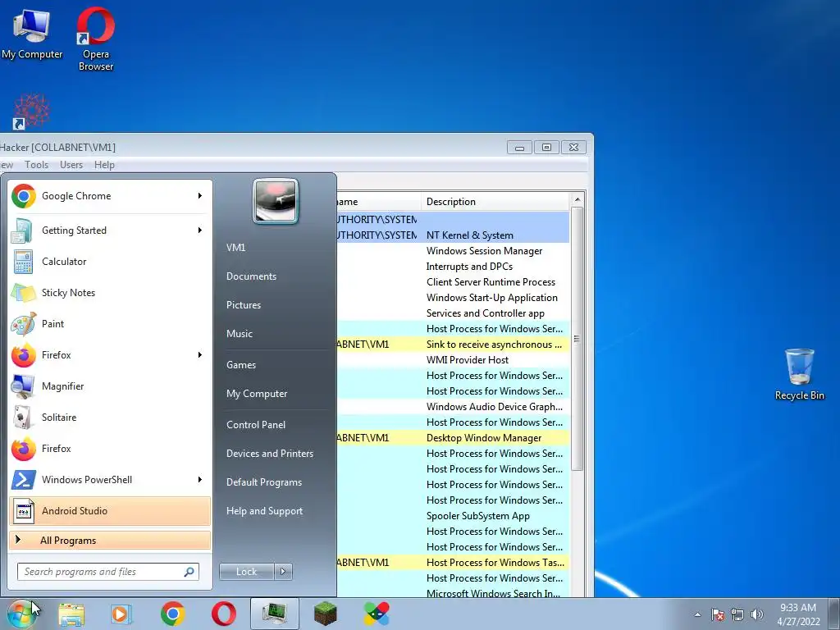
Task: Open Calculator from the Start menu
Action: pyautogui.click(x=110, y=262)
